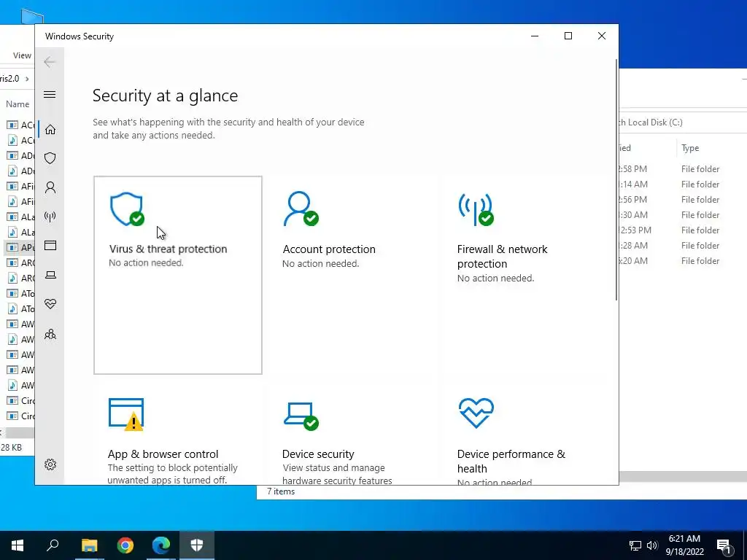747x560 pixels.
Task: Open View tab in left File Explorer window
Action: point(22,55)
